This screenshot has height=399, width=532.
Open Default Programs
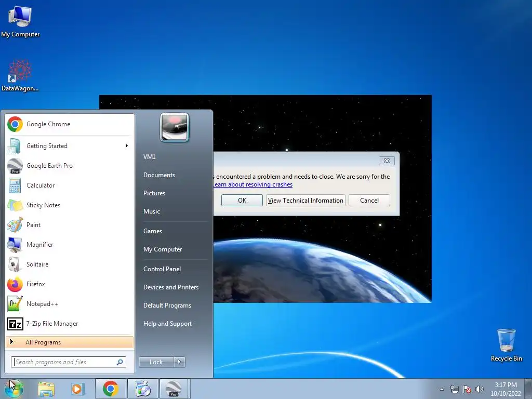click(167, 305)
